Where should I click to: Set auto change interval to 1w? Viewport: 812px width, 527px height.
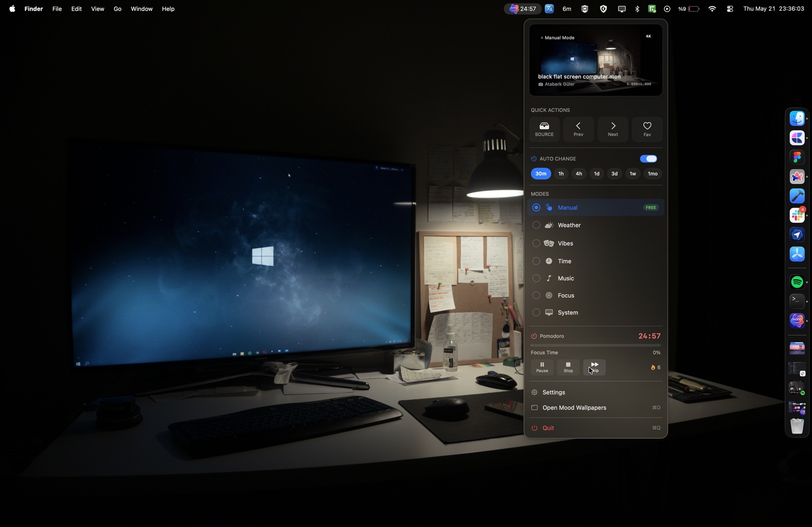(632, 174)
